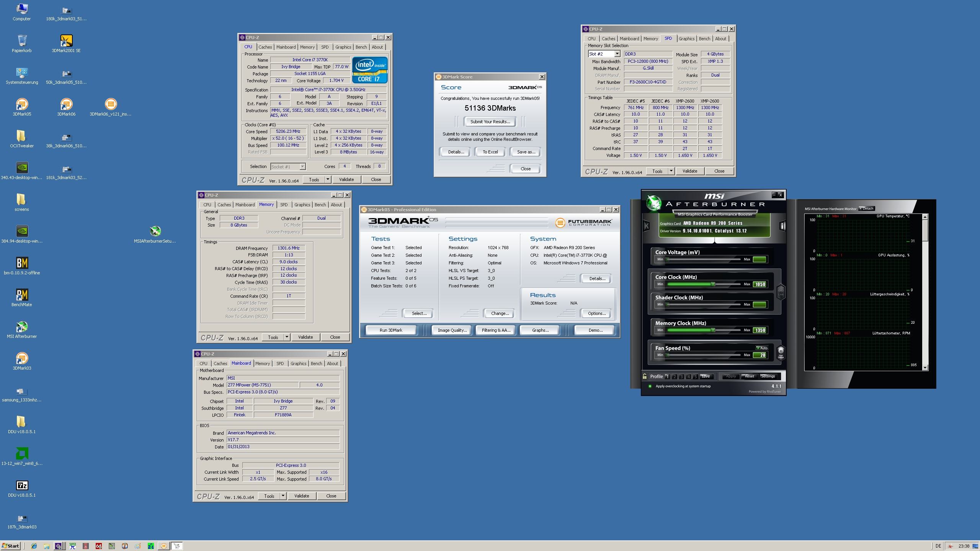Switch to the SPD tab in CPU-Z memory window
980x551 pixels.
pos(283,205)
